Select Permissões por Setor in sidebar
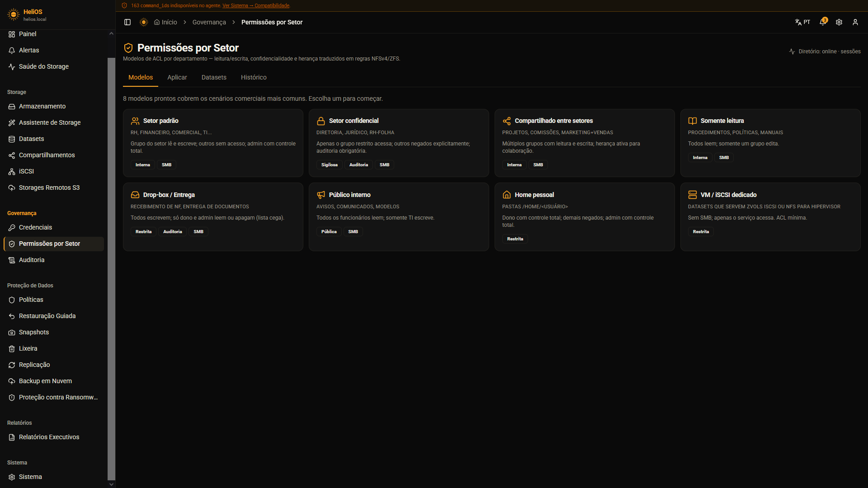Viewport: 868px width, 488px height. pyautogui.click(x=54, y=244)
